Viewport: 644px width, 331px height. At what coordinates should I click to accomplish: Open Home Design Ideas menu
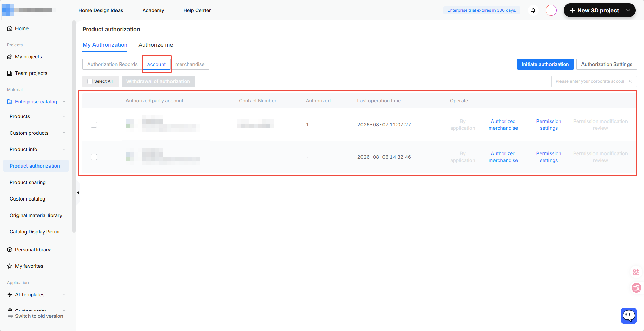[x=101, y=10]
